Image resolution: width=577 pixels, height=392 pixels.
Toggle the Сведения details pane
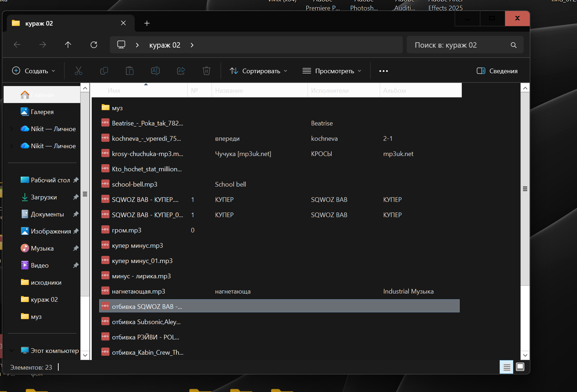pos(497,71)
